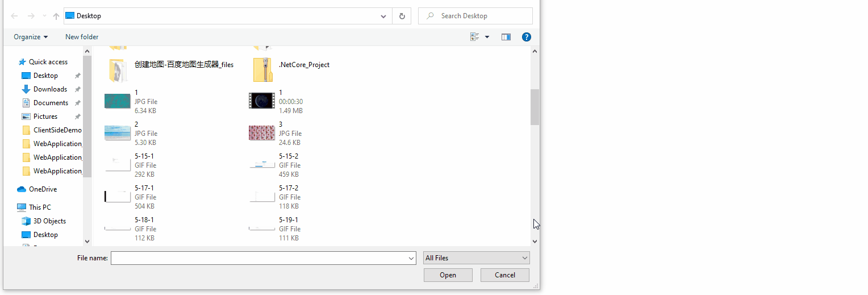Select OneDrive in the navigation pane

tap(43, 189)
